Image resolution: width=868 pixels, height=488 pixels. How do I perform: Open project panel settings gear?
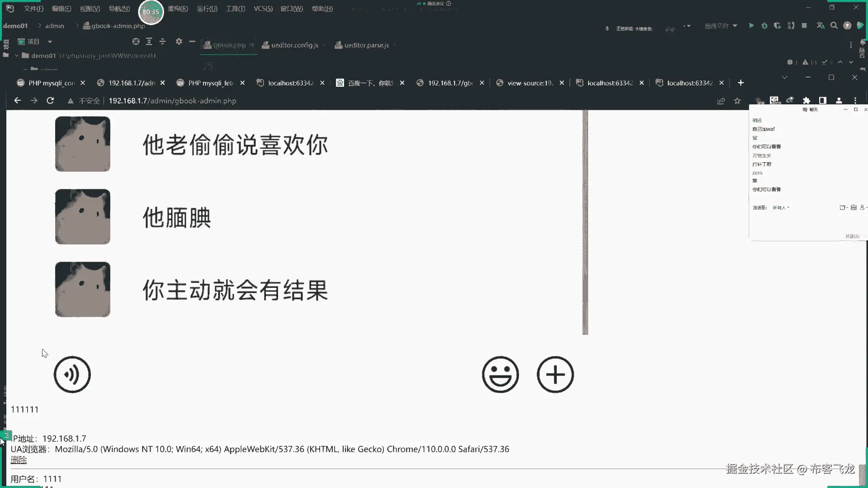179,42
